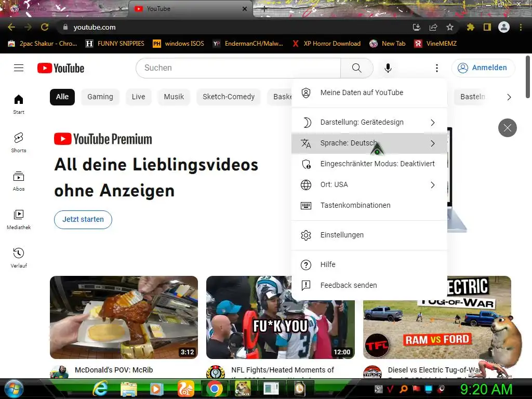Click the search magnifier button
This screenshot has height=399, width=532.
356,68
